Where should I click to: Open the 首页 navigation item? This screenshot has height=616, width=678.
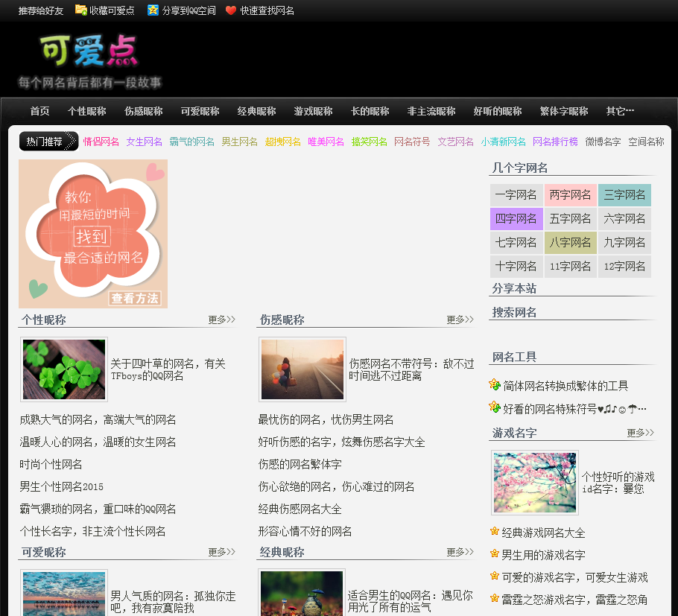[x=39, y=111]
